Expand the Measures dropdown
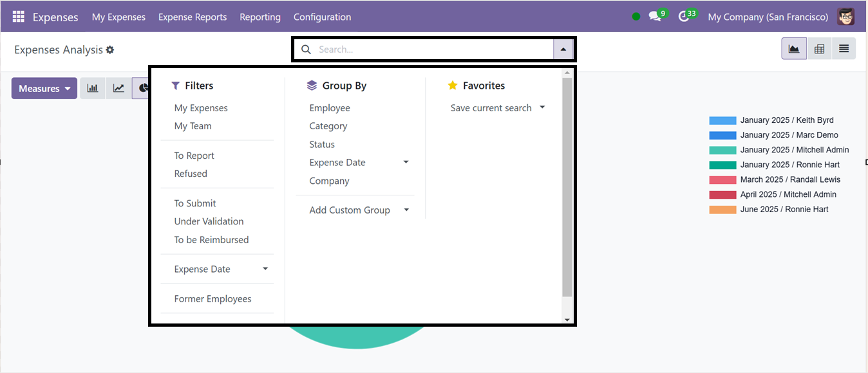 tap(44, 89)
